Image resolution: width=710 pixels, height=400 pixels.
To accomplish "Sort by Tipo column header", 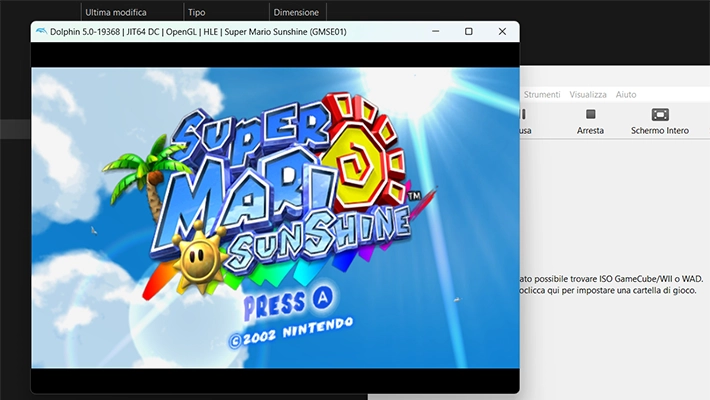I will tap(197, 12).
